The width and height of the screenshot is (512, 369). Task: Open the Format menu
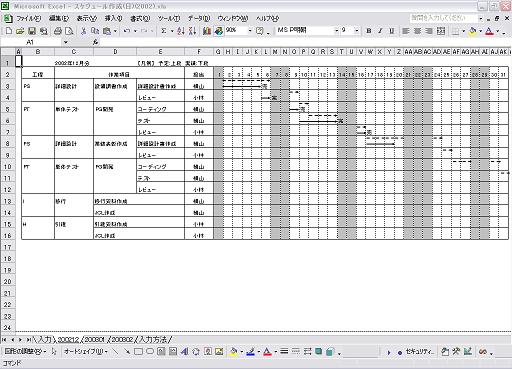pos(140,18)
